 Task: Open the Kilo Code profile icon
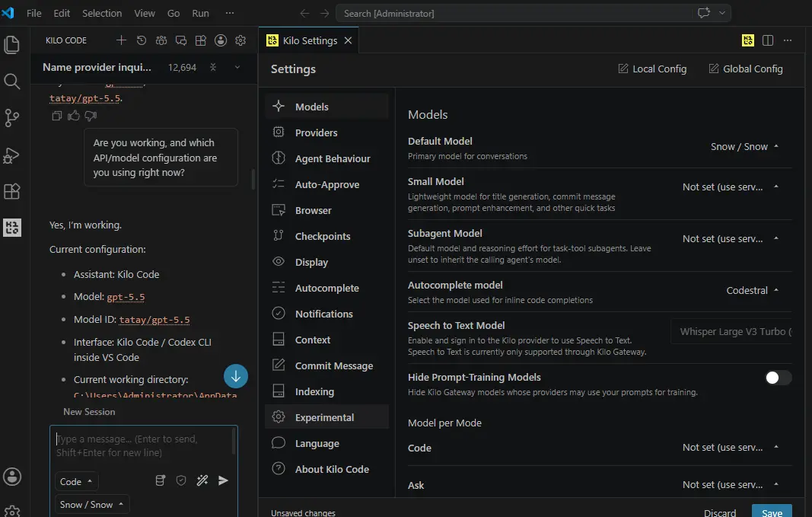coord(221,40)
